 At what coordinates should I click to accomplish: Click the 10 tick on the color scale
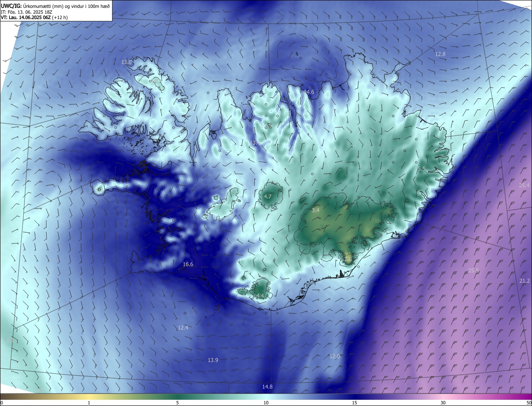[x=266, y=403]
